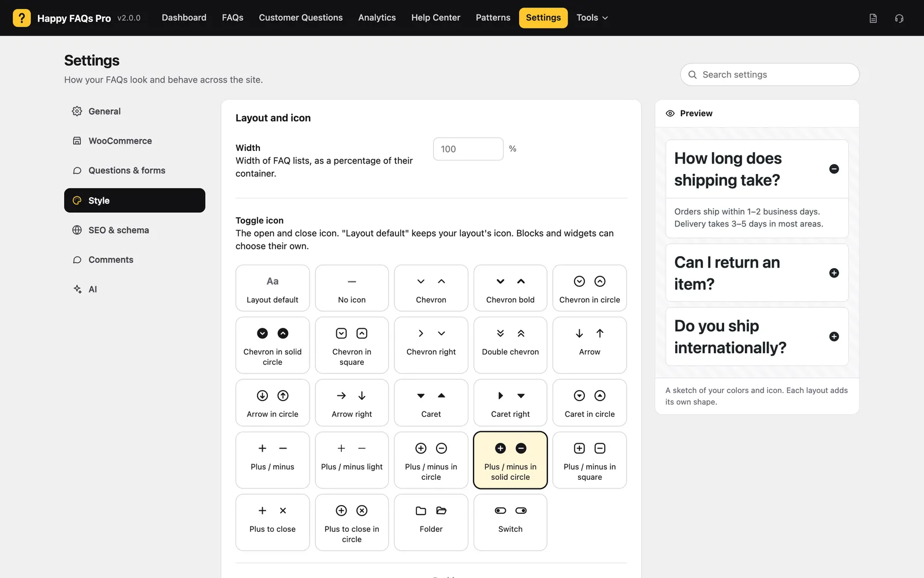Focus the Search settings field
The image size is (924, 578).
[x=770, y=75]
